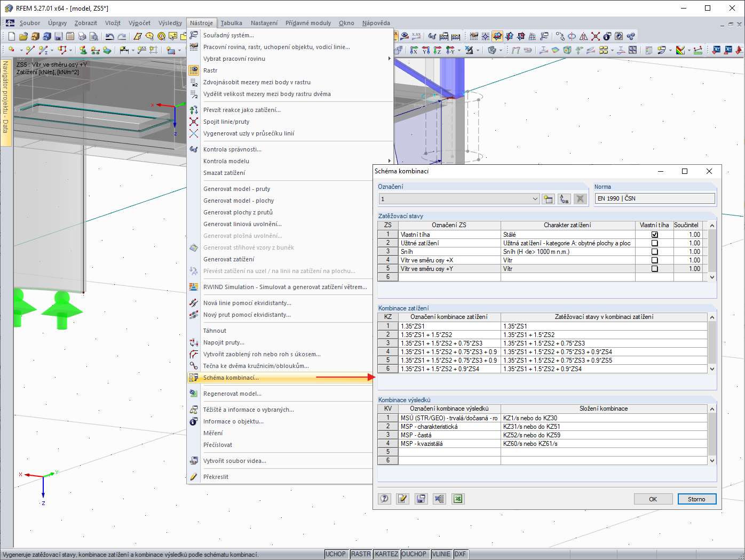Click the Excel export icon in dialog
This screenshot has width=745, height=560.
[457, 499]
